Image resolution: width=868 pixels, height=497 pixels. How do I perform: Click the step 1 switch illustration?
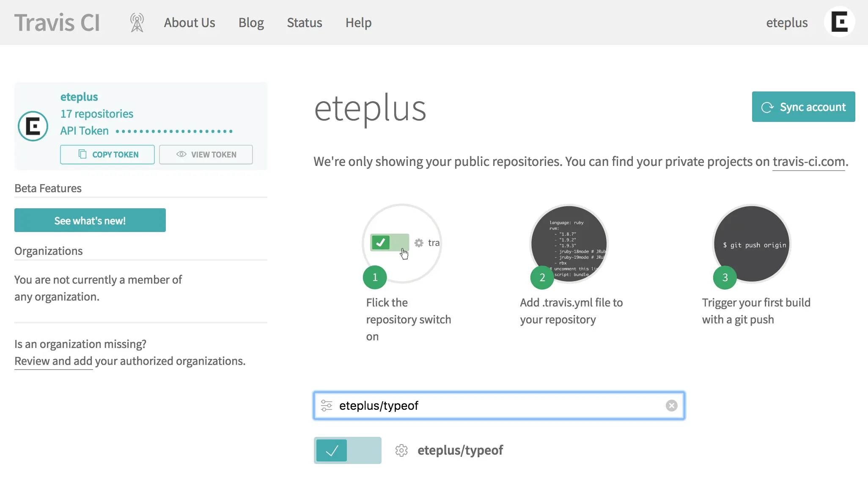(x=390, y=243)
